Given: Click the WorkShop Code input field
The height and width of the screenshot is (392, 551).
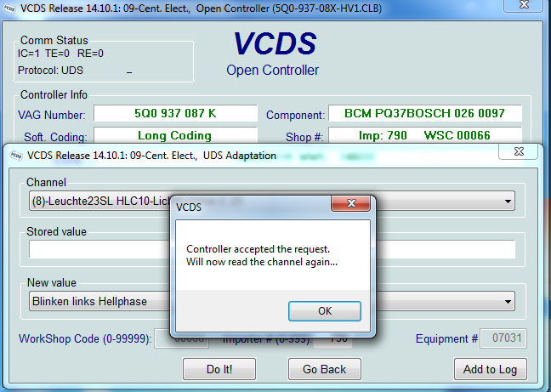Looking at the screenshot, I should tap(182, 338).
